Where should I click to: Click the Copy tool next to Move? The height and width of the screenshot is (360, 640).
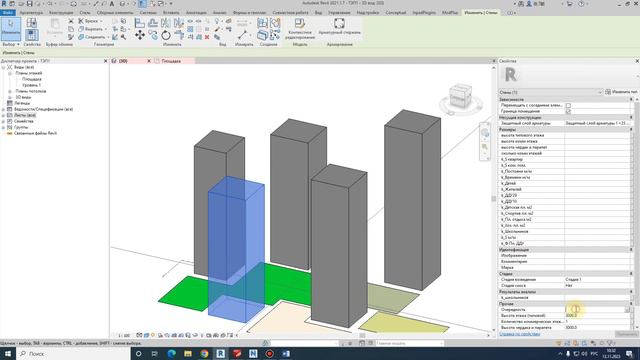(153, 35)
